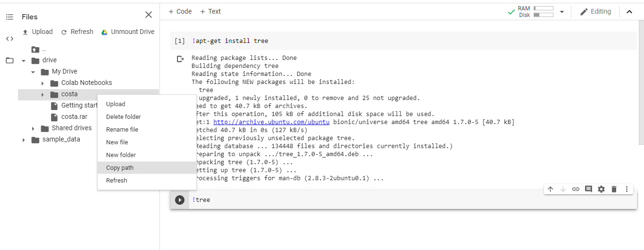This screenshot has height=250, width=644.
Task: Click the cell output toggle icon
Action: click(x=180, y=59)
